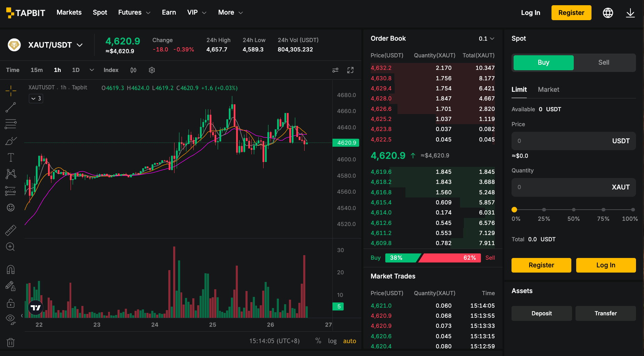Select the Time chart view
The image size is (644, 356).
coord(13,70)
